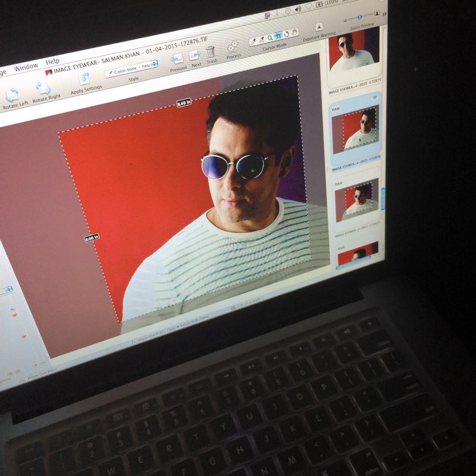Click the Rotate Right icon
476x476 pixels.
point(43,88)
